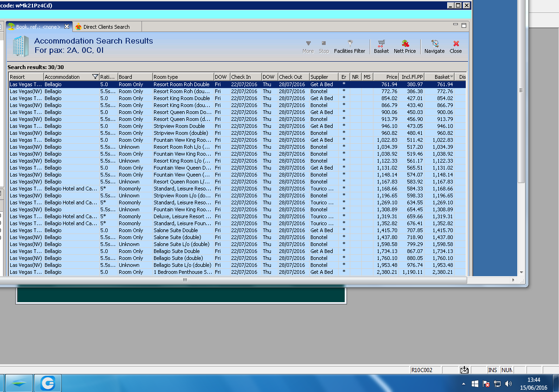Image resolution: width=559 pixels, height=392 pixels.
Task: Click the large hotel building icon
Action: [x=20, y=45]
